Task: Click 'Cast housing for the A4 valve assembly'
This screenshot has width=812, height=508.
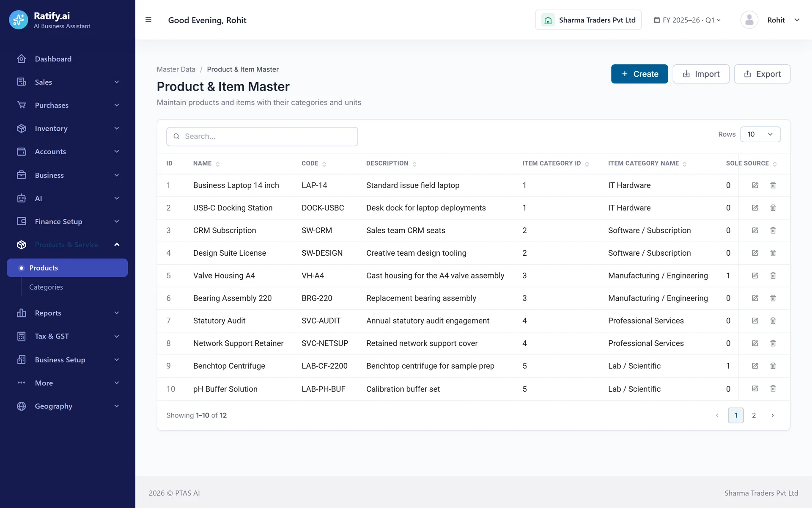Action: click(x=435, y=276)
